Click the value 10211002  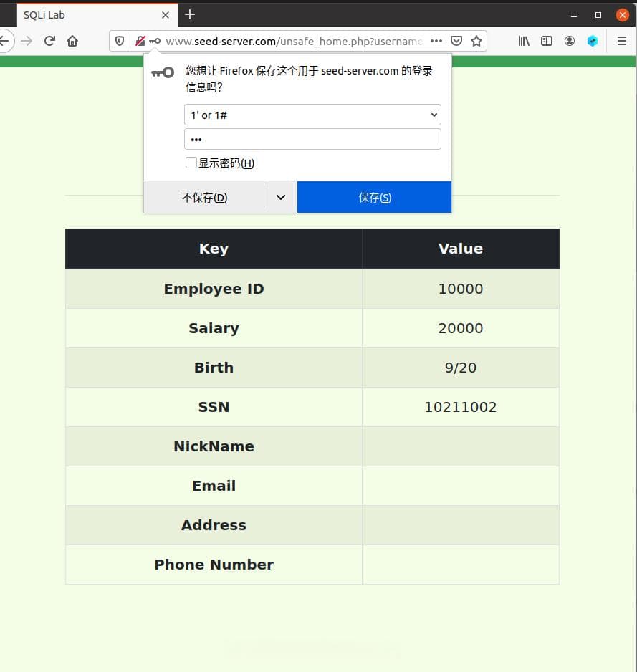pos(461,407)
